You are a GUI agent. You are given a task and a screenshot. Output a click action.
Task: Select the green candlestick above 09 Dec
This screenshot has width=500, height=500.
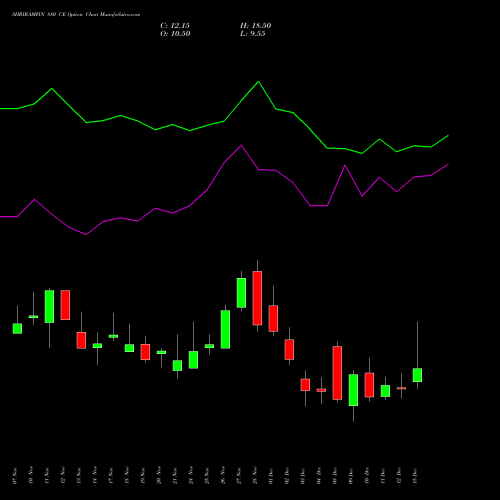pos(353,390)
